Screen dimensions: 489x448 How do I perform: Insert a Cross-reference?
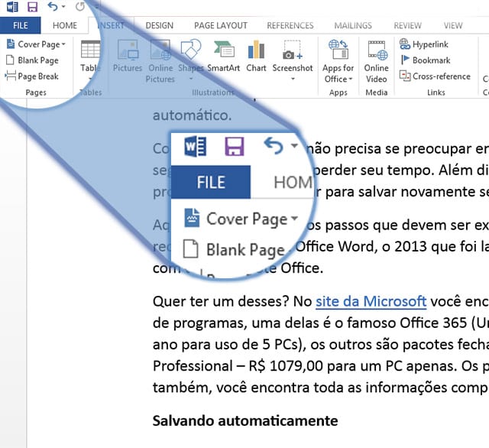(435, 76)
